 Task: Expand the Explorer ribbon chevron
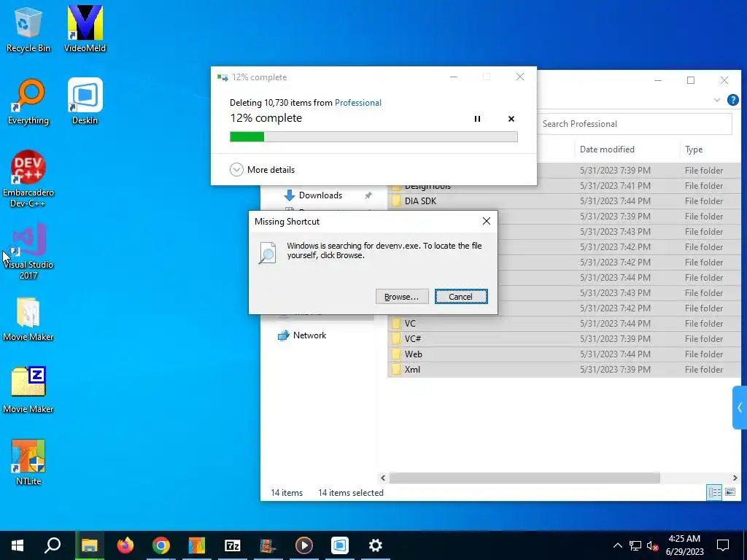717,100
